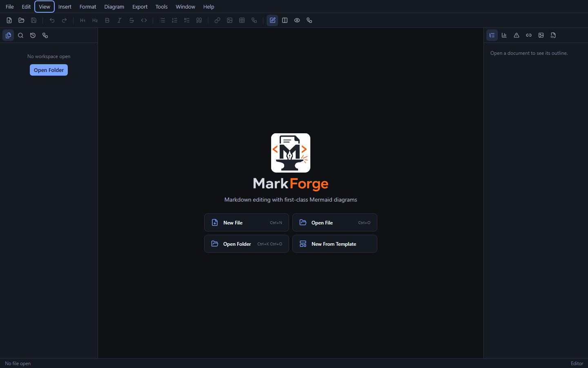Toggle strikethrough formatting in the toolbar
Screen dimensions: 588x368
tap(131, 20)
